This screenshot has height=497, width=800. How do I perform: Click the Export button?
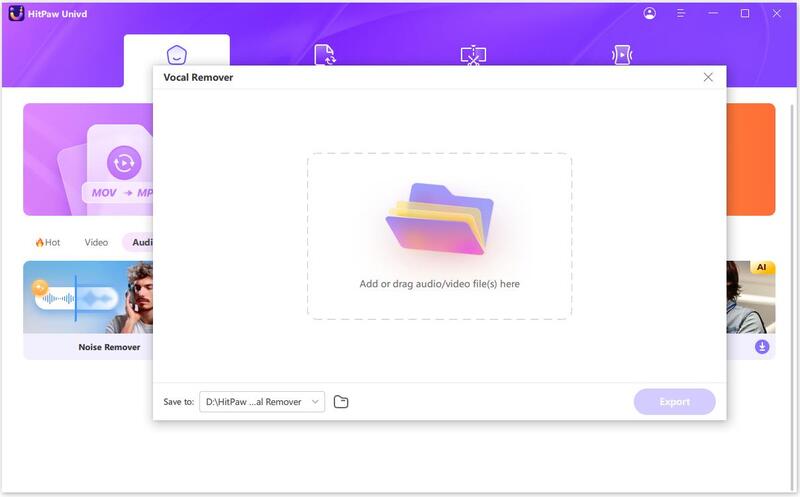(x=674, y=402)
